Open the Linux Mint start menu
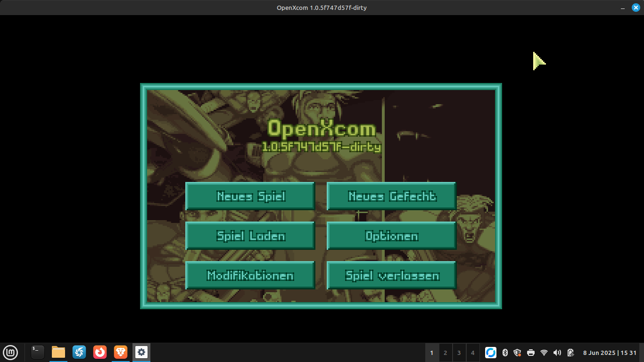Screen dimensions: 644x362 point(10,352)
